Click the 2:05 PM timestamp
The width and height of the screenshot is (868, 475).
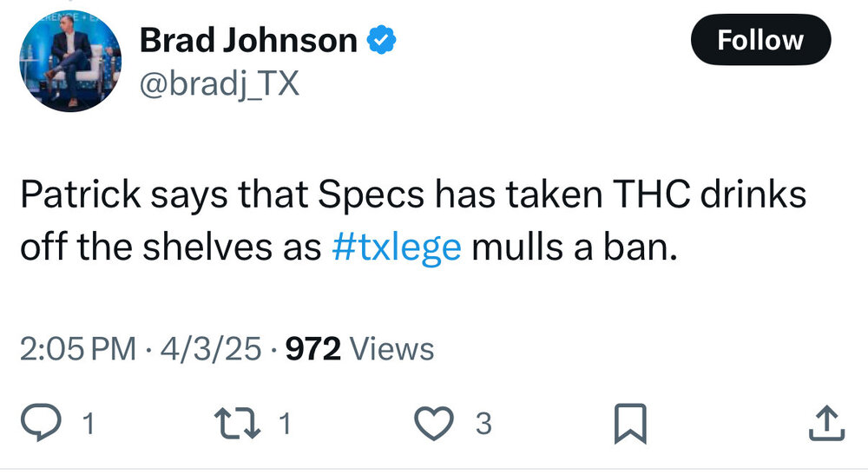77,349
